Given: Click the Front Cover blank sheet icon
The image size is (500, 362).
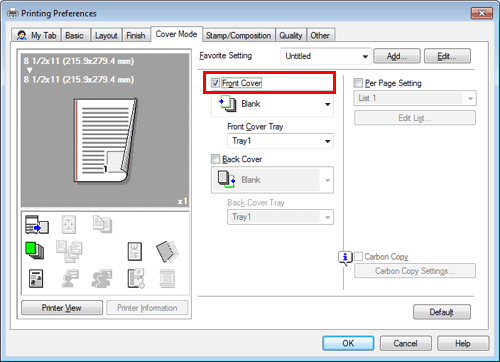Looking at the screenshot, I should (228, 104).
